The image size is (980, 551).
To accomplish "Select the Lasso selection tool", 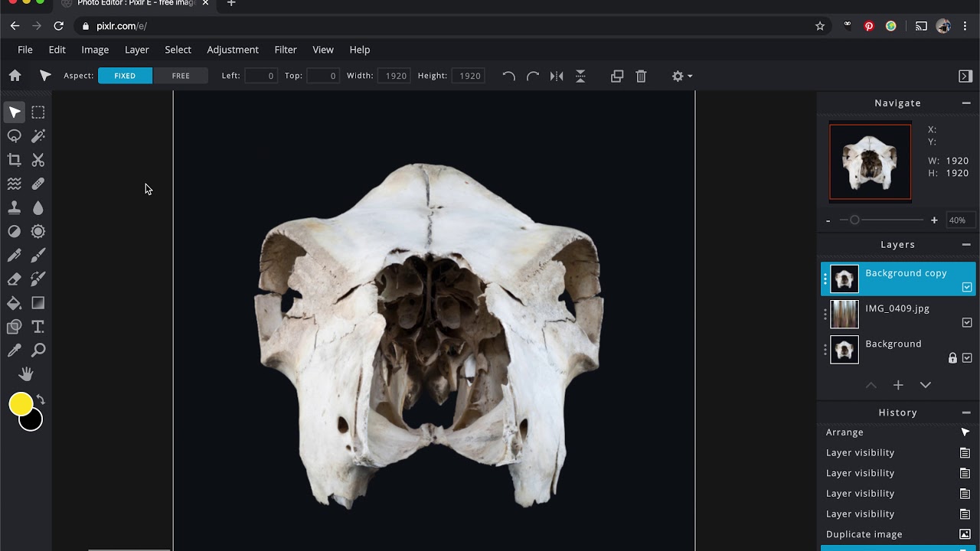I will click(x=14, y=136).
